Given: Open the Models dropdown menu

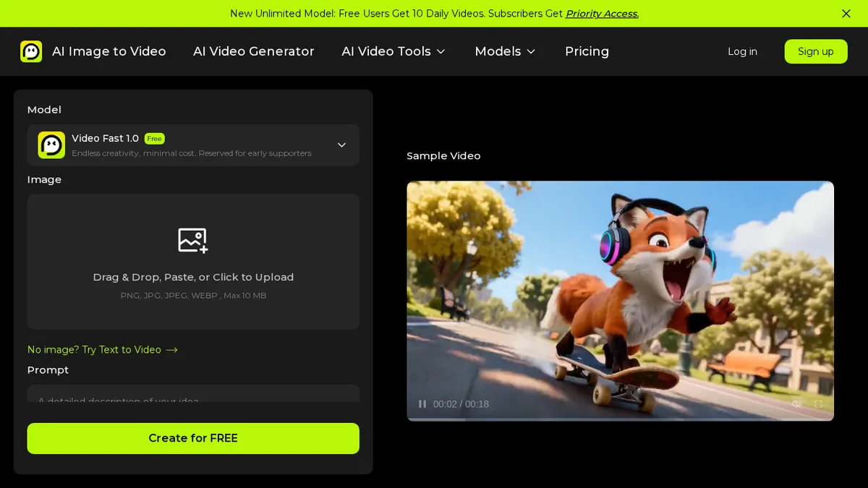Looking at the screenshot, I should point(505,51).
